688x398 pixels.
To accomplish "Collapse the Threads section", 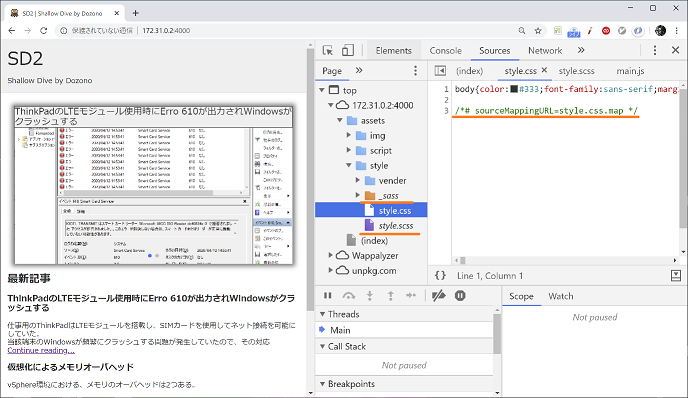I will point(322,314).
